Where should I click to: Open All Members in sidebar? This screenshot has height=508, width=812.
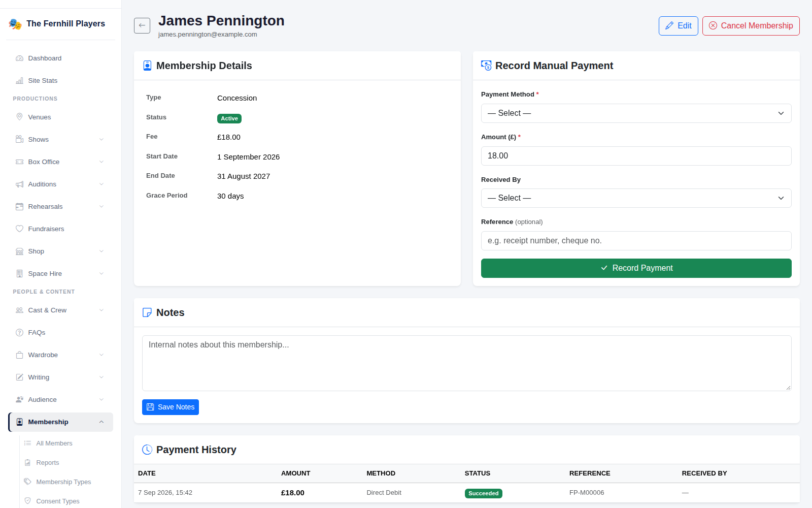tap(54, 443)
